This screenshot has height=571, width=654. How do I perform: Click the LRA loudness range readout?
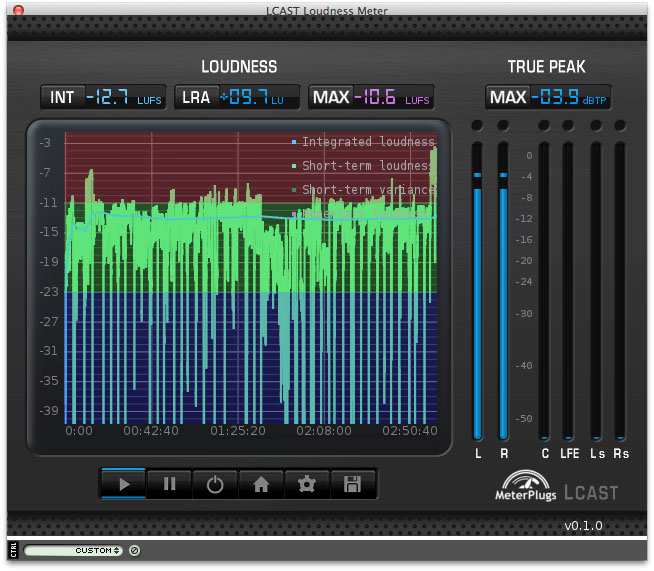click(x=237, y=97)
